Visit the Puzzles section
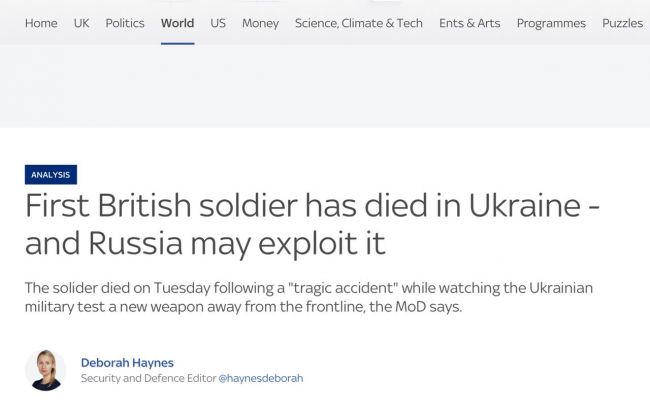 pos(622,23)
